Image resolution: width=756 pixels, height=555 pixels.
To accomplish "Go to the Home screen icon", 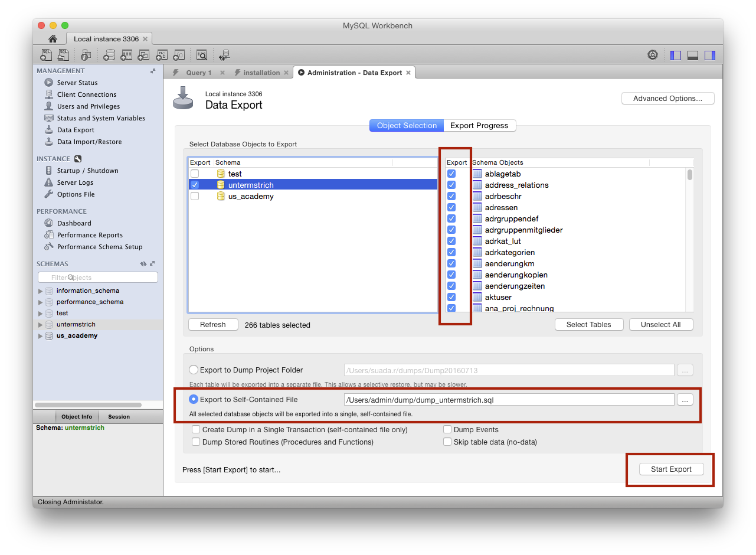I will coord(53,39).
